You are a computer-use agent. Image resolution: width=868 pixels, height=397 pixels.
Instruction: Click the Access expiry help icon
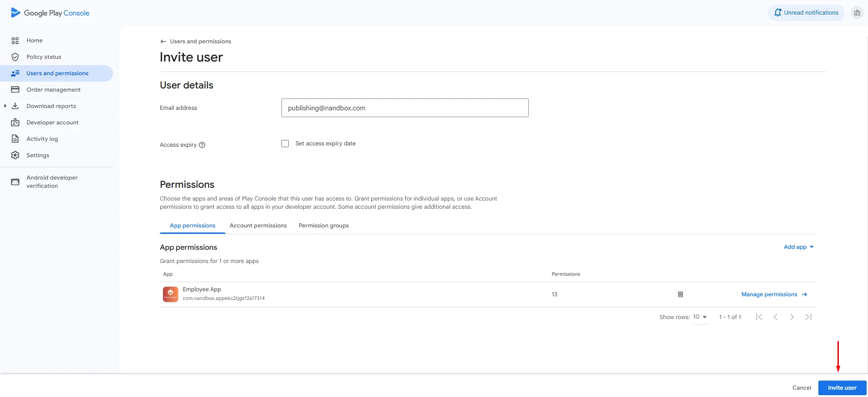[202, 145]
